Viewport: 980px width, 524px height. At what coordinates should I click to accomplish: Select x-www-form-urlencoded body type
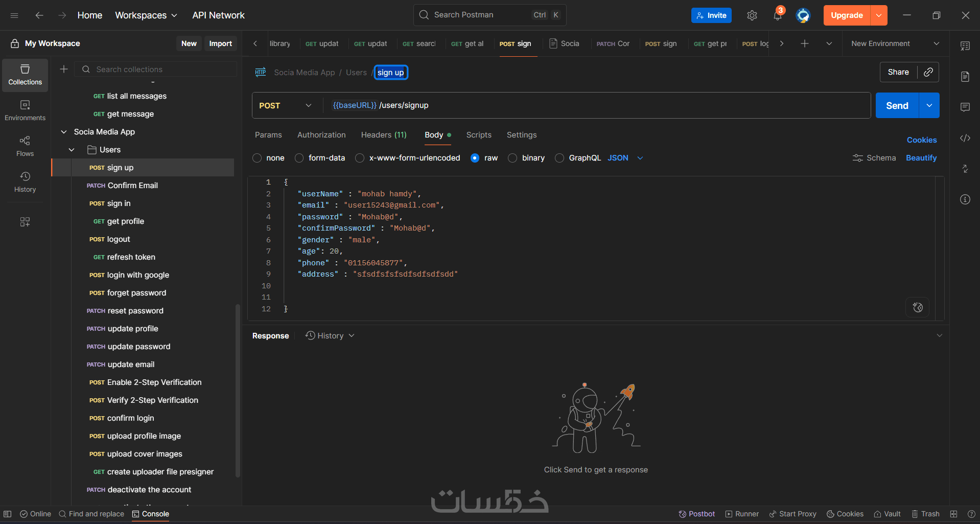(x=360, y=158)
